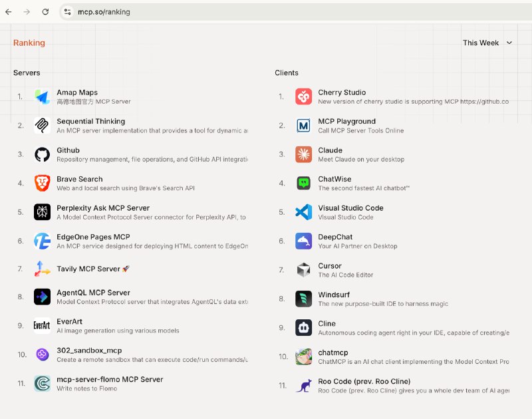Select the Visual Studio Code icon
Viewport: 532px width, 419px height.
(x=303, y=212)
